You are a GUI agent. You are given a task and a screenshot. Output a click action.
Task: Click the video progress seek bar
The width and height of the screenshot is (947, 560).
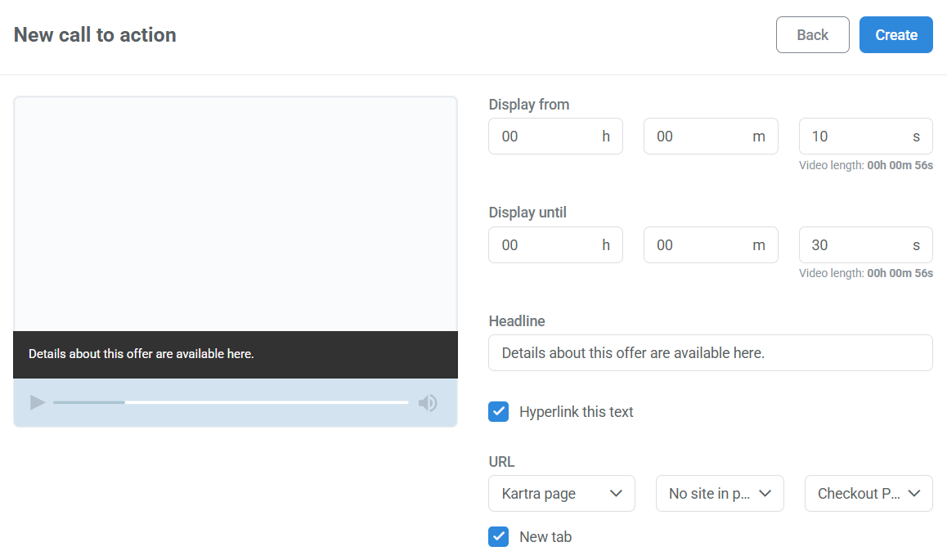231,402
